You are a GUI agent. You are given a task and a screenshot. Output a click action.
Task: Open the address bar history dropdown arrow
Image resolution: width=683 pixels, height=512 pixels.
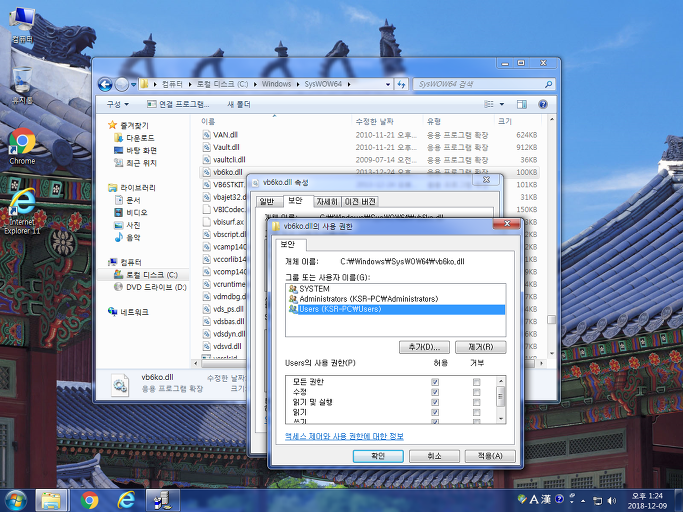388,84
